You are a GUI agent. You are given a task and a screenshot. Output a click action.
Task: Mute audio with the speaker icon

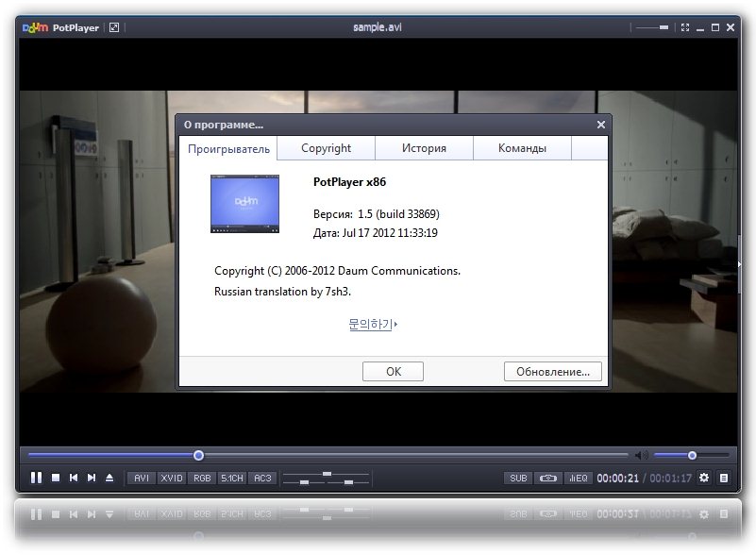click(x=641, y=456)
